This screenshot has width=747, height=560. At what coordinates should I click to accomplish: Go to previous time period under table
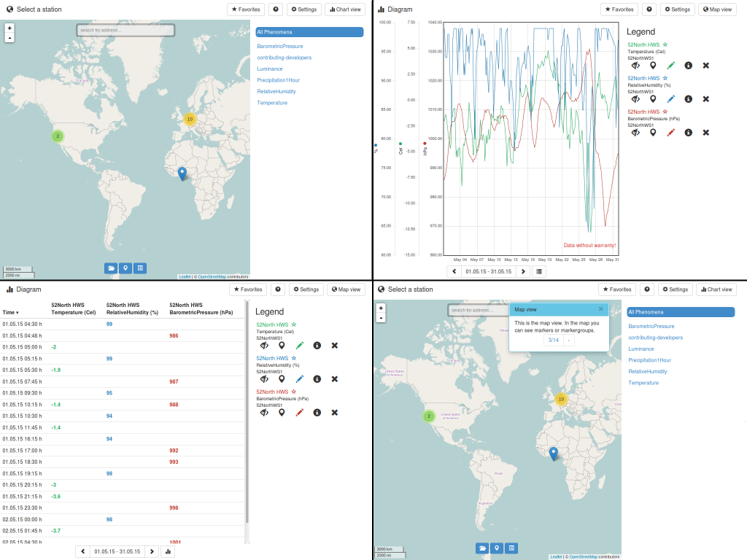83,551
